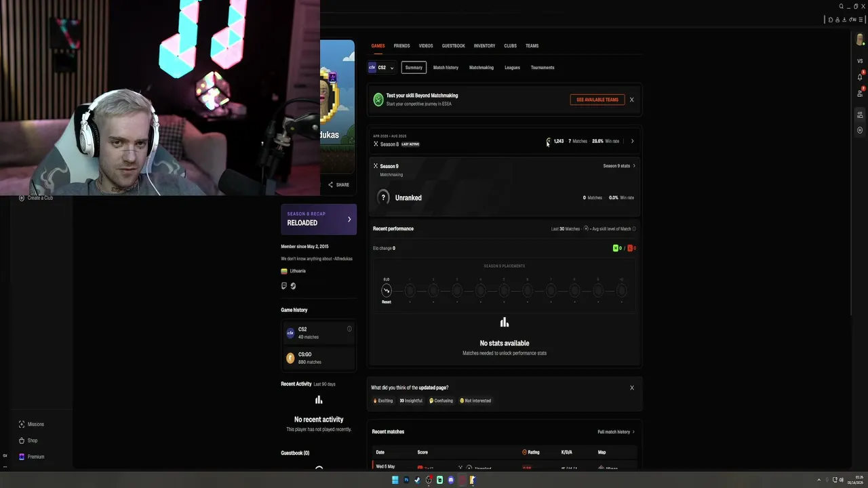Click the Missions icon in the left sidebar
Image resolution: width=868 pixels, height=488 pixels.
(22, 424)
